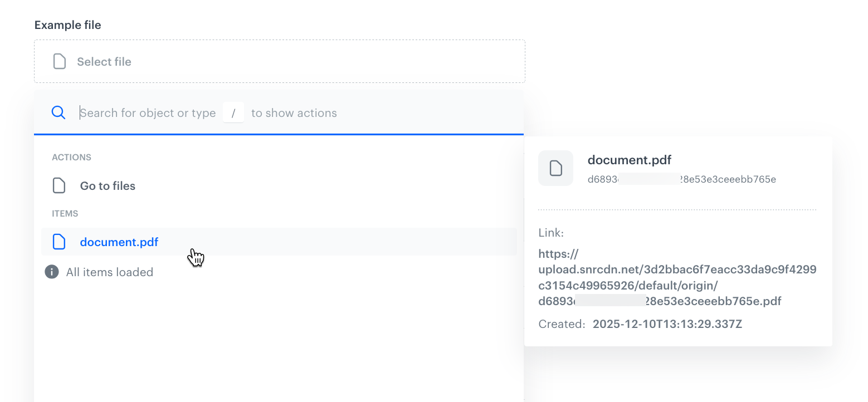Image resolution: width=868 pixels, height=402 pixels.
Task: Click the created timestamp in the preview panel
Action: pyautogui.click(x=667, y=323)
